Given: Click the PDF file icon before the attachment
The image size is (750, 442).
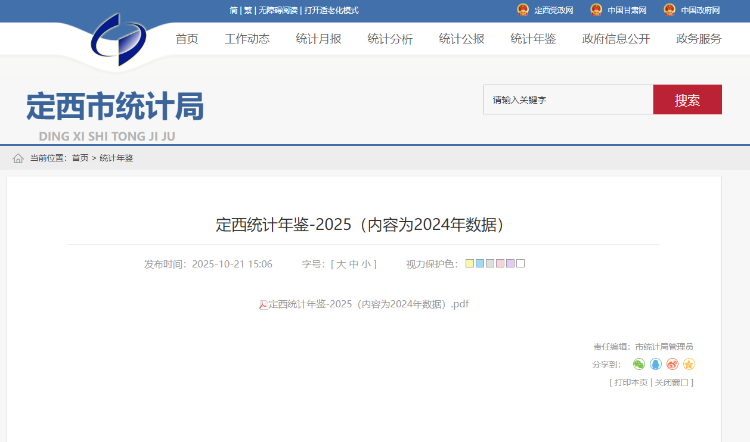Looking at the screenshot, I should pos(263,304).
